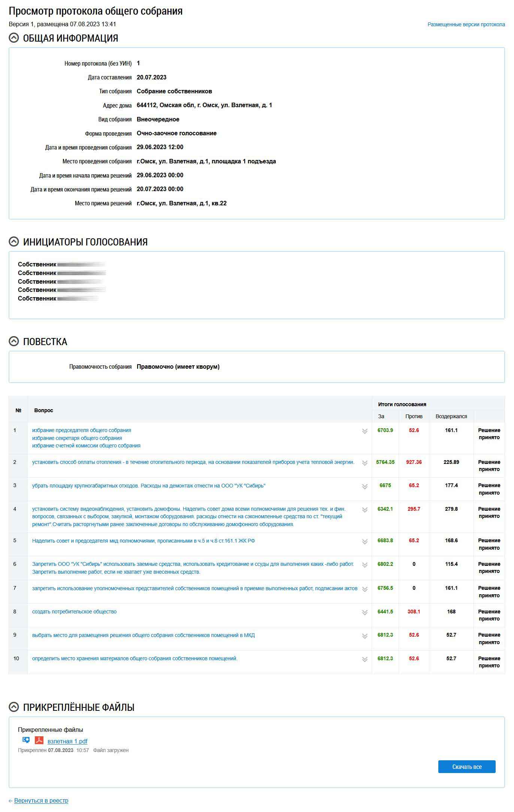
Task: Click the Внеочередное value
Action: tap(158, 120)
